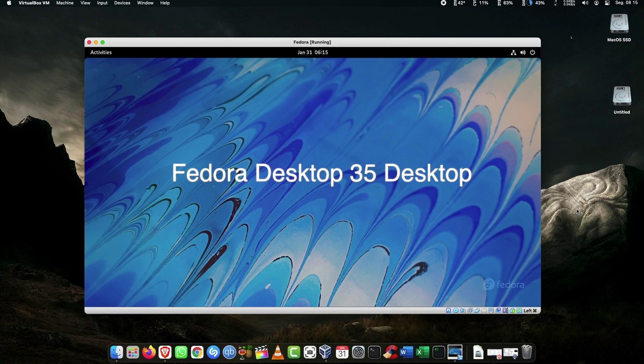Image resolution: width=644 pixels, height=364 pixels.
Task: Open Launchpad from the Dock
Action: tap(132, 352)
